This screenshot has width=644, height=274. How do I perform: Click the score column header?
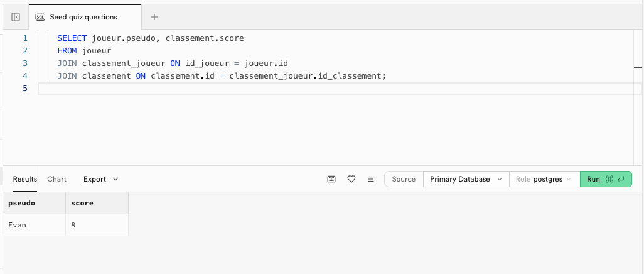click(x=82, y=204)
